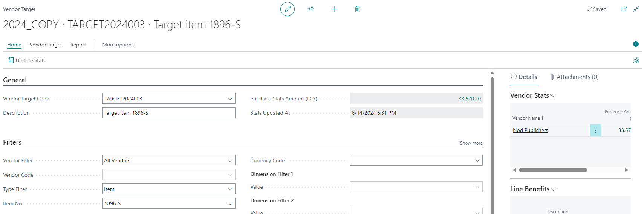Click the teal information icon
This screenshot has width=644, height=214.
point(636,44)
